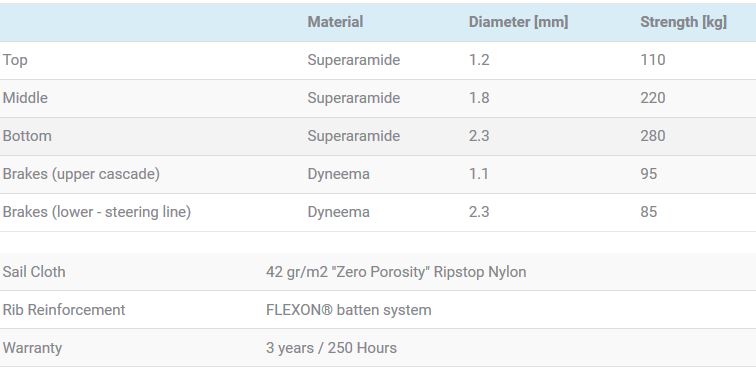Click the Warranty label
Screen dimensions: 756x369
32,348
